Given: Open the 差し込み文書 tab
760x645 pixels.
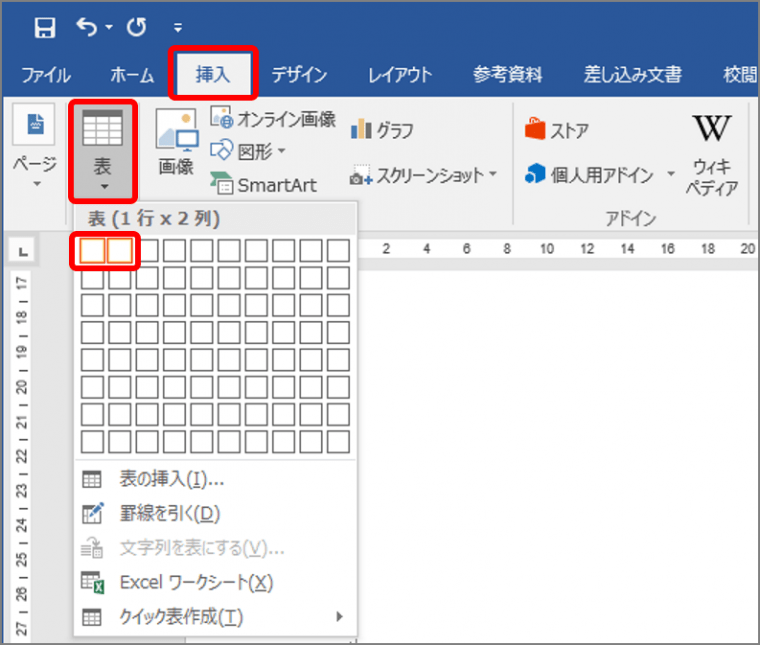Looking at the screenshot, I should tap(633, 75).
